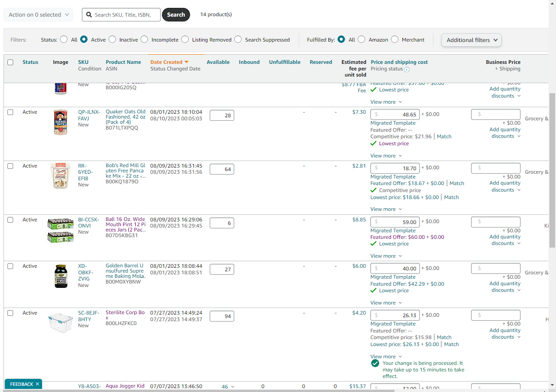Check the Ball 16 Oz jars row checkbox
This screenshot has width=556, height=392.
click(11, 220)
